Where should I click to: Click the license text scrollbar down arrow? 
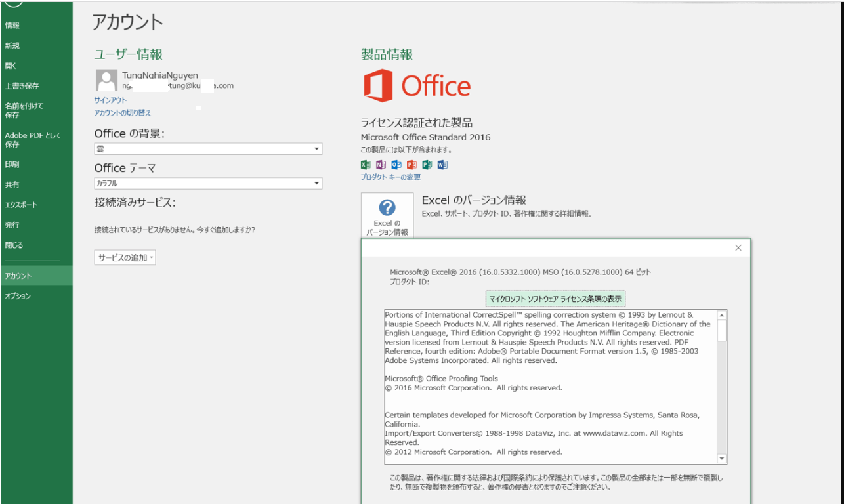[x=722, y=459]
